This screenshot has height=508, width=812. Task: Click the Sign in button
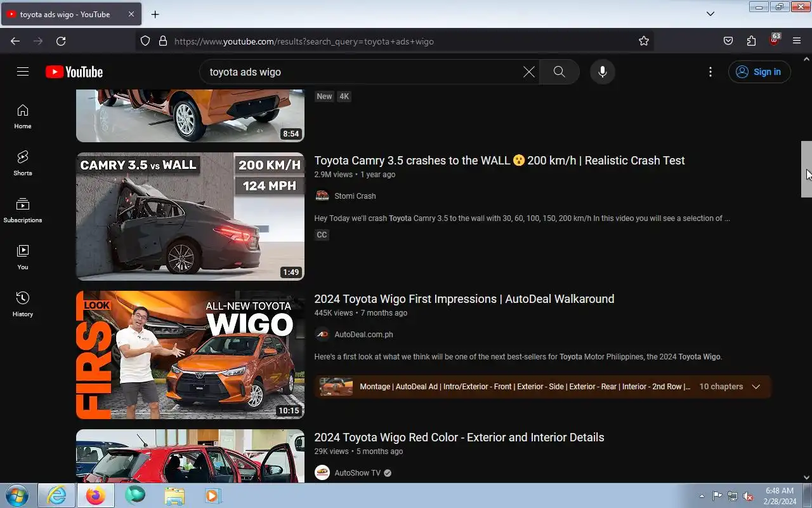point(759,72)
